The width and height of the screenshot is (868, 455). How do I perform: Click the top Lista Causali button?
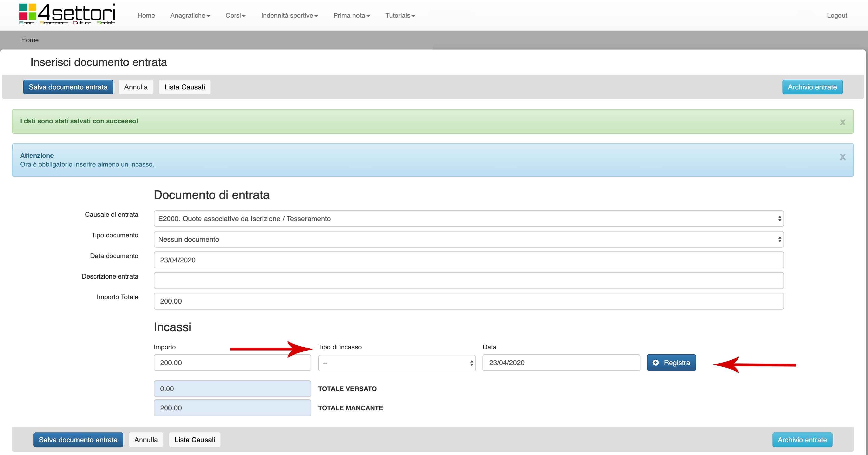[x=184, y=87]
